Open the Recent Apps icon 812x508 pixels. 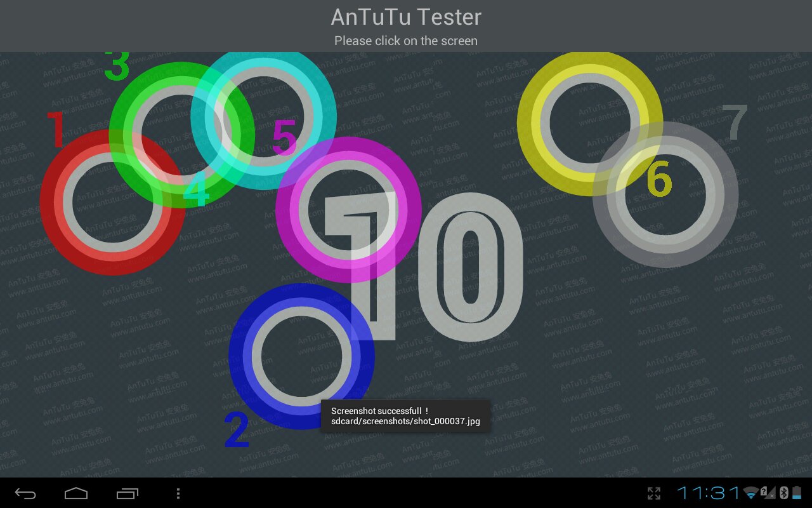[127, 493]
